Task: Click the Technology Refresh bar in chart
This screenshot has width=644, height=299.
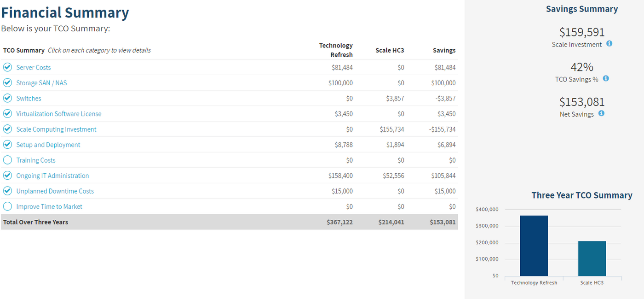Action: [534, 246]
